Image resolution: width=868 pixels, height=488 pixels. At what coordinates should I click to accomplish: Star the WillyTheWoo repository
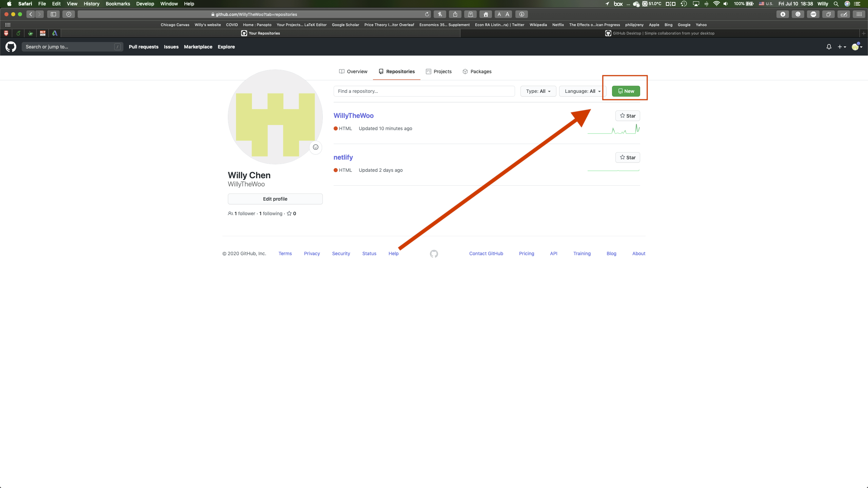tap(628, 116)
